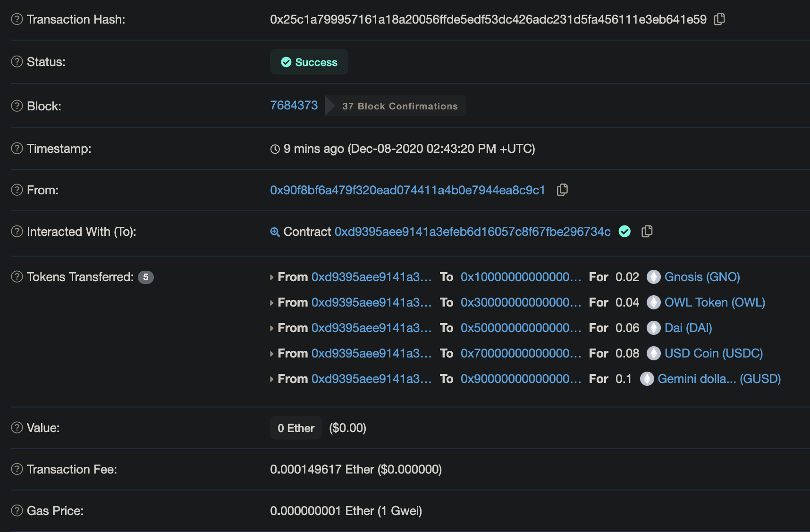Click the OWL Token logo icon

[x=653, y=302]
